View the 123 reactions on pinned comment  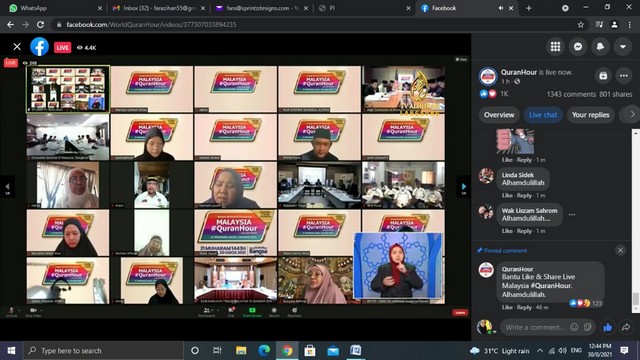[586, 303]
